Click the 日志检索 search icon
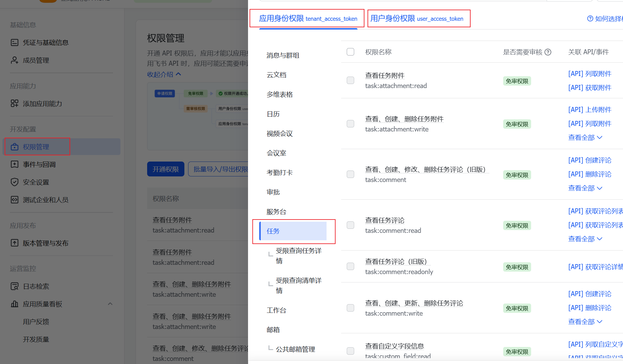Screen dimensions: 623x364 [15, 286]
